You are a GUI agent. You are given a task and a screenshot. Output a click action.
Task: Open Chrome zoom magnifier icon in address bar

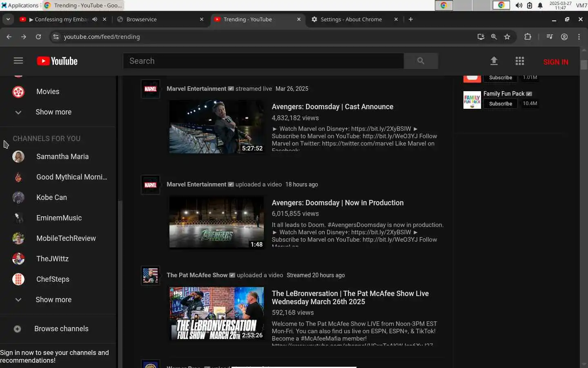click(x=494, y=37)
